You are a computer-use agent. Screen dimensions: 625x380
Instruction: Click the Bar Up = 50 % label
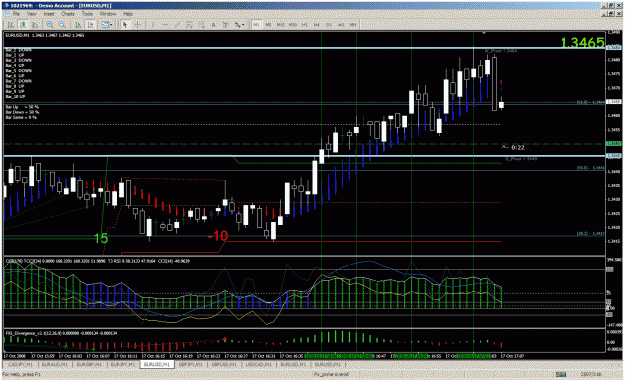pyautogui.click(x=22, y=107)
